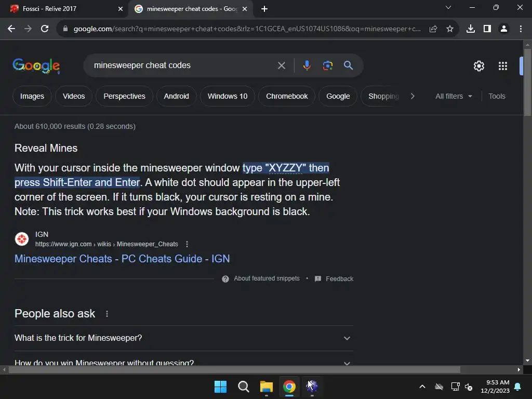This screenshot has height=399, width=532.
Task: Open Chrome profile menu
Action: (504, 29)
